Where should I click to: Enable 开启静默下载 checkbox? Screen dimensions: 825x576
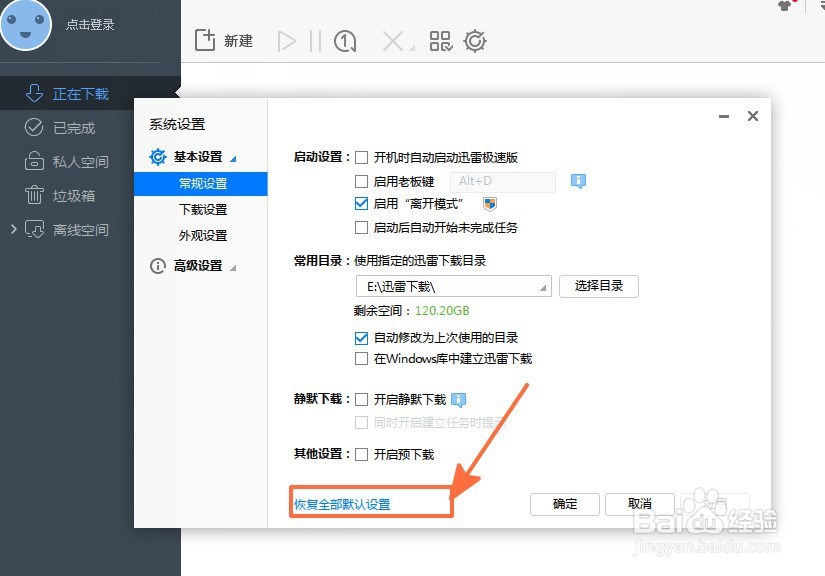click(x=361, y=400)
